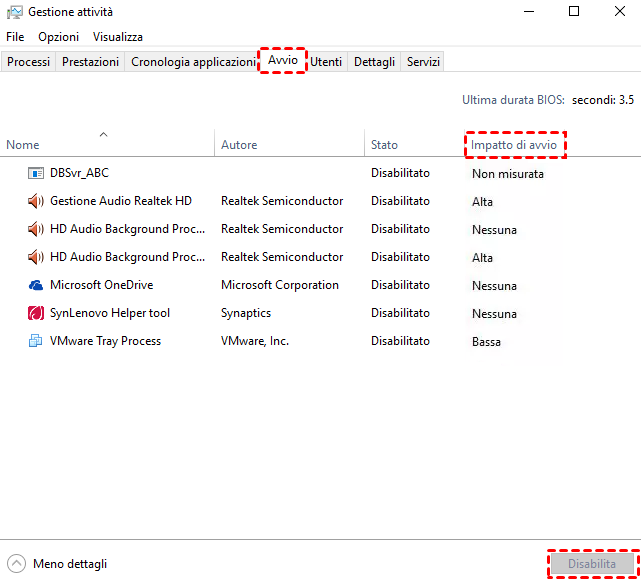
Task: Select the DBSvr_ABC row name
Action: click(x=80, y=173)
